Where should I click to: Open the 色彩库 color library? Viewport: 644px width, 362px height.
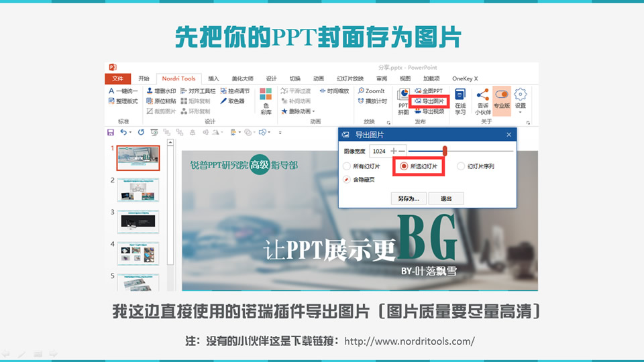tap(266, 101)
